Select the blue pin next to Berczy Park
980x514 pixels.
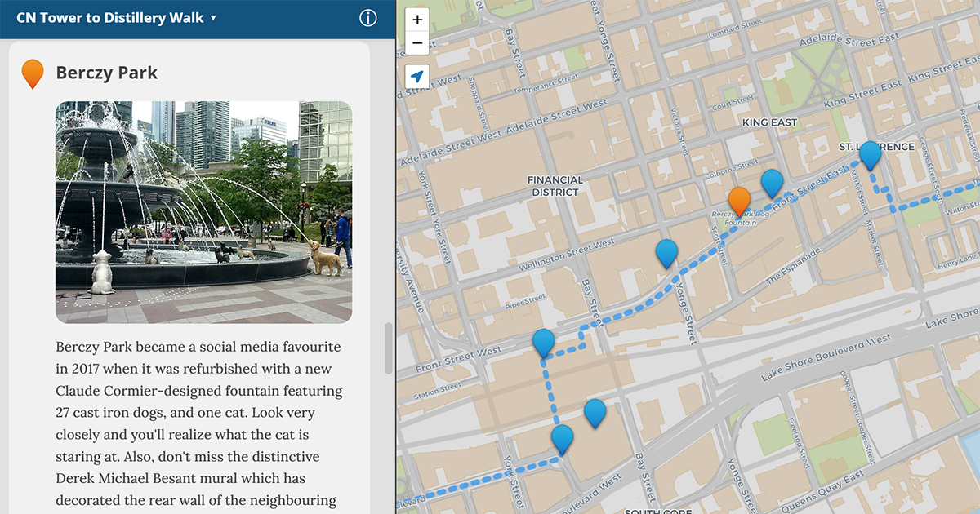click(x=772, y=184)
